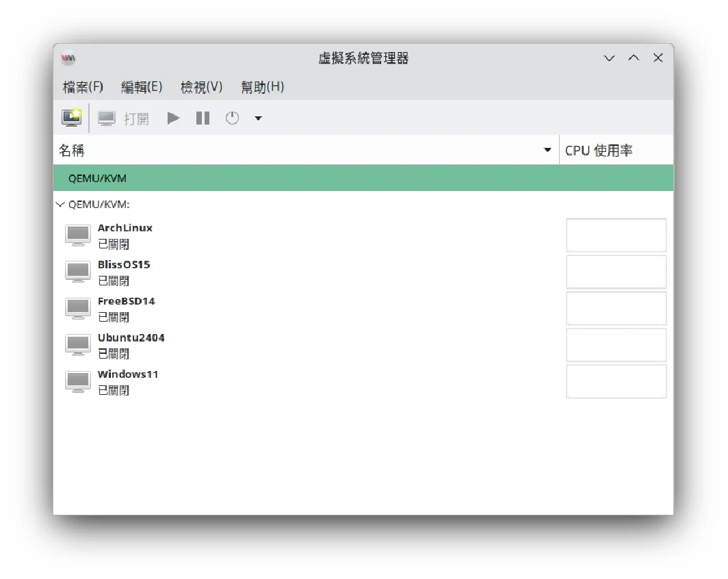Open the 編輯(E) menu
This screenshot has width=728, height=579.
click(x=142, y=87)
